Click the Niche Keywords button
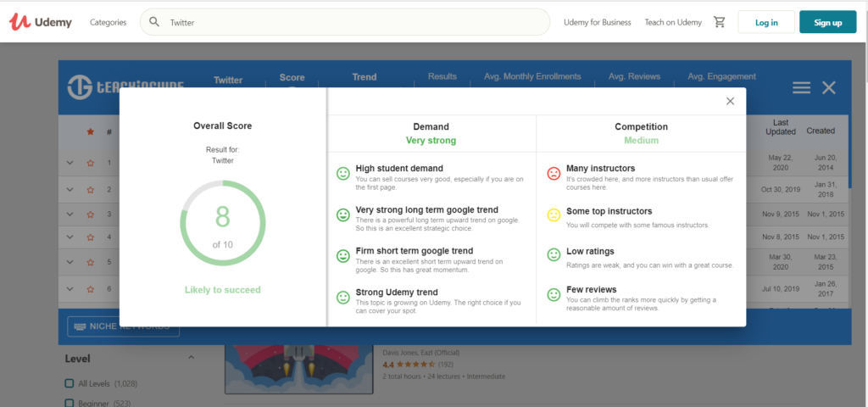The width and height of the screenshot is (868, 407). point(124,326)
